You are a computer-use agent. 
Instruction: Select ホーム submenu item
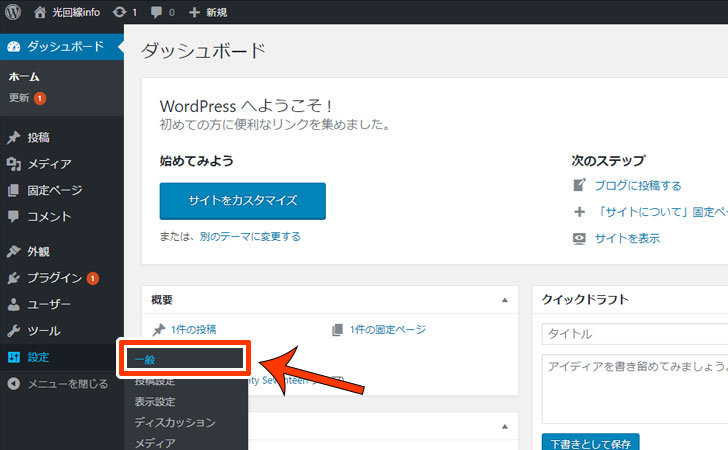[x=24, y=77]
